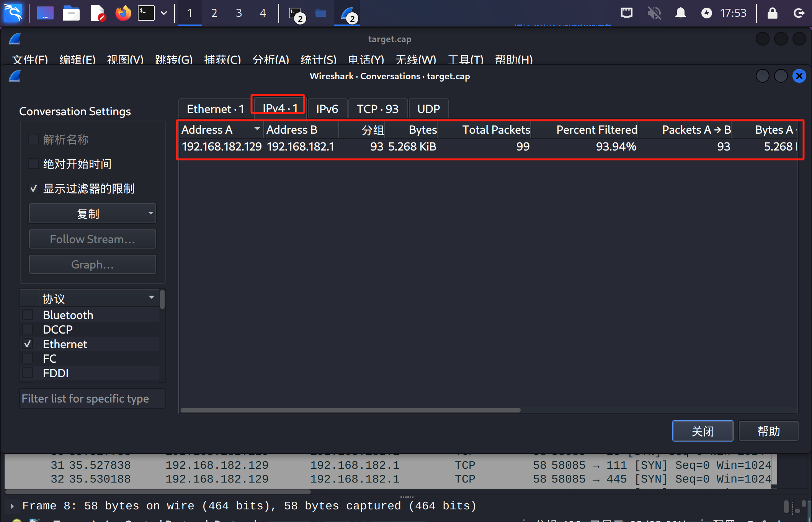This screenshot has height=522, width=812.
Task: Open the Kali application menu icon
Action: pyautogui.click(x=13, y=13)
